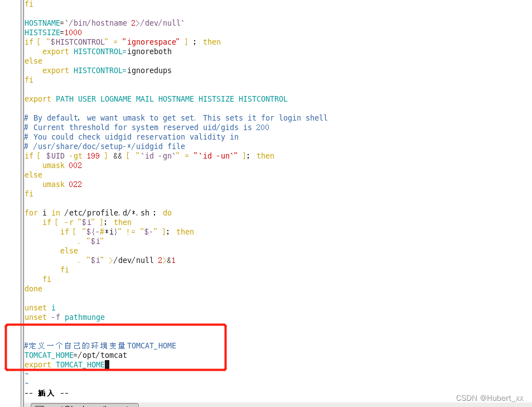Viewport: 532px width, 407px height.
Task: Click the "for i in /etc/profile.d/*.sh ; do" line
Action: 98,213
